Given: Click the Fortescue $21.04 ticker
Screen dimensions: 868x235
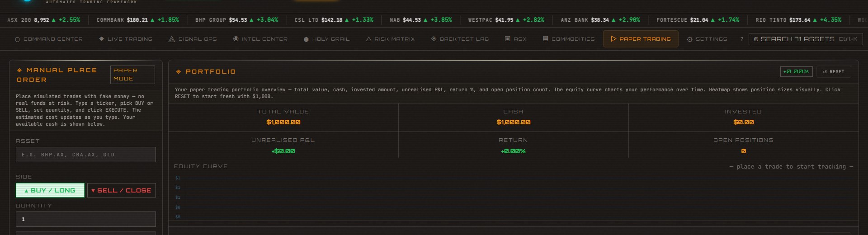Looking at the screenshot, I should [x=698, y=20].
